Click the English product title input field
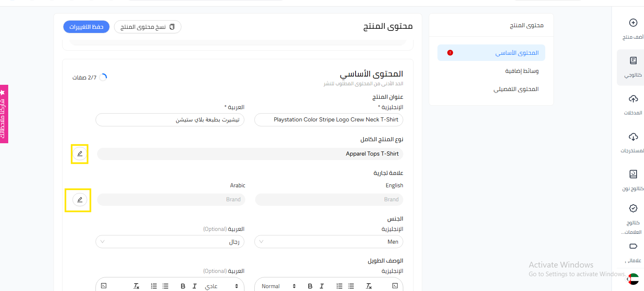The width and height of the screenshot is (644, 291). (x=329, y=120)
